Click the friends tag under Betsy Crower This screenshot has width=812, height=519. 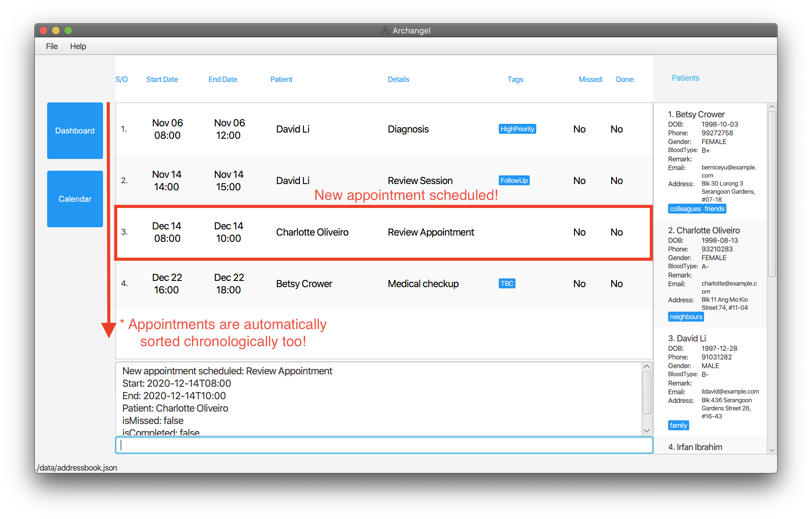714,209
